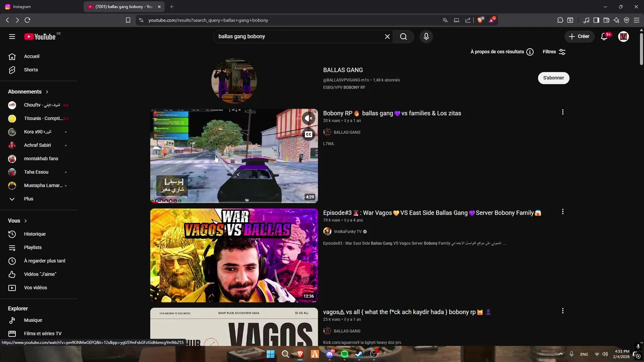The width and height of the screenshot is (644, 362).
Task: Bookmark this page with the bookmark icon
Action: 128,20
